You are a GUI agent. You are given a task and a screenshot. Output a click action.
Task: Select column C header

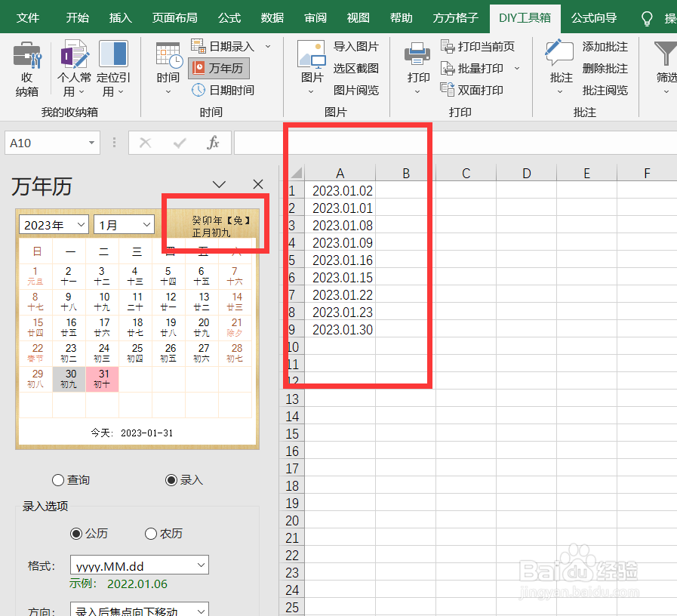click(466, 173)
